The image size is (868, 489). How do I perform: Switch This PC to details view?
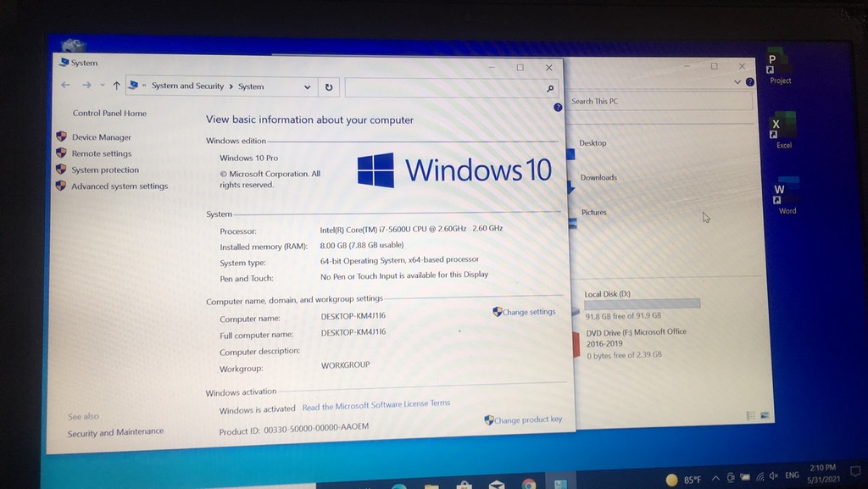(x=751, y=415)
